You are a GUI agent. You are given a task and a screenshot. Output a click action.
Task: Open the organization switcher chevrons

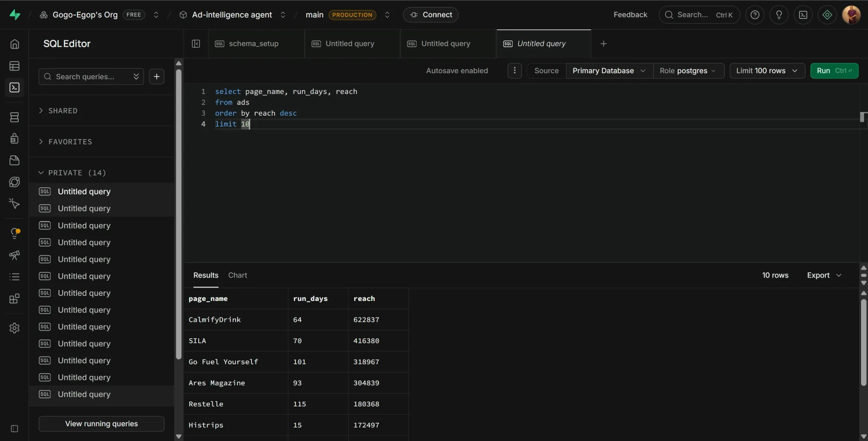156,15
